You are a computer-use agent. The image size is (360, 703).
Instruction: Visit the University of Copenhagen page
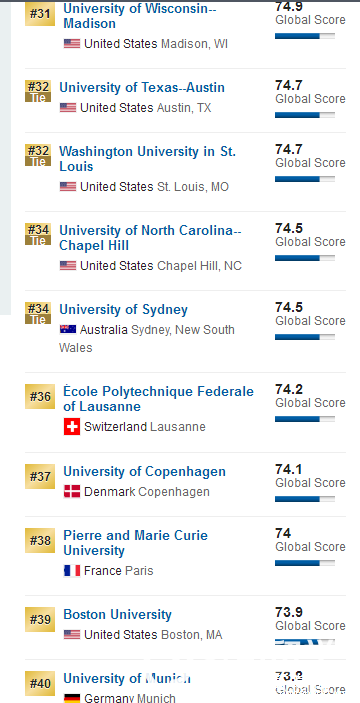[144, 471]
